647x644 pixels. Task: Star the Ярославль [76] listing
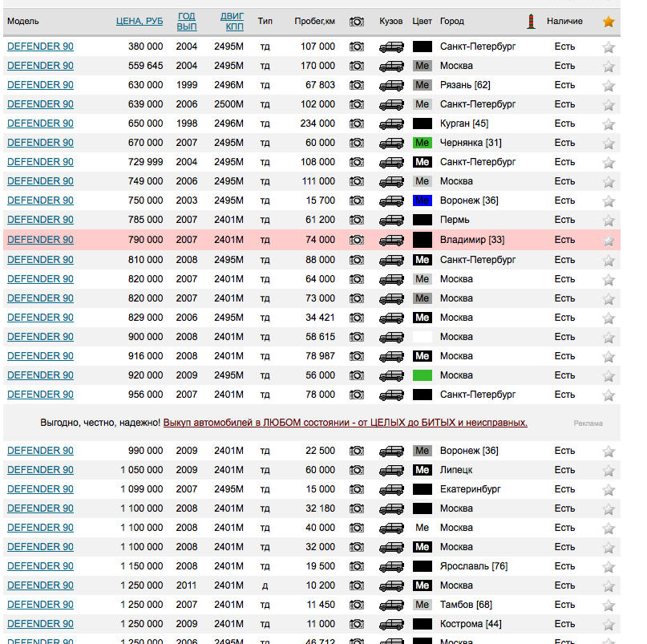click(609, 567)
